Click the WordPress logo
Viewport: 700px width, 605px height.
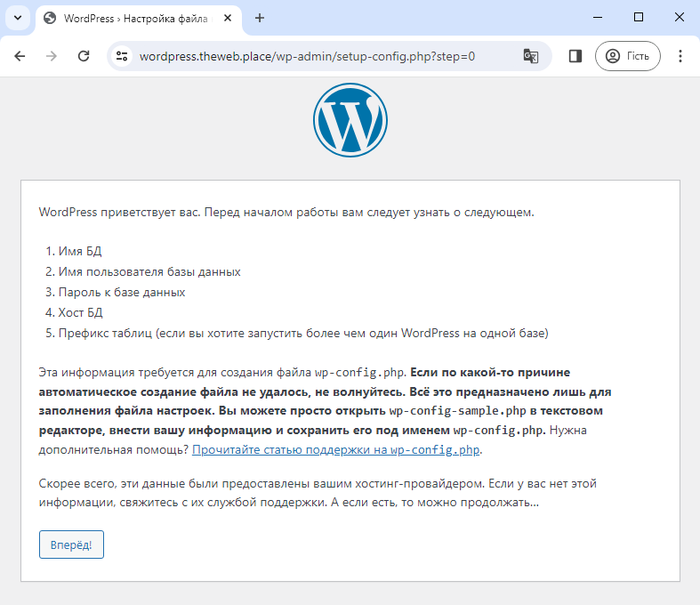[x=350, y=120]
